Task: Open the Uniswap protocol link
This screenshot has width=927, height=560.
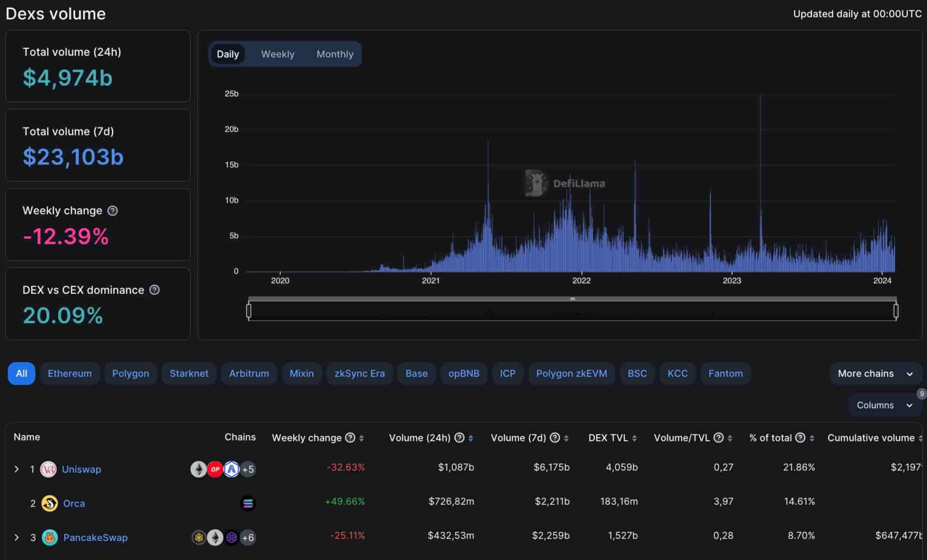Action: click(x=81, y=469)
